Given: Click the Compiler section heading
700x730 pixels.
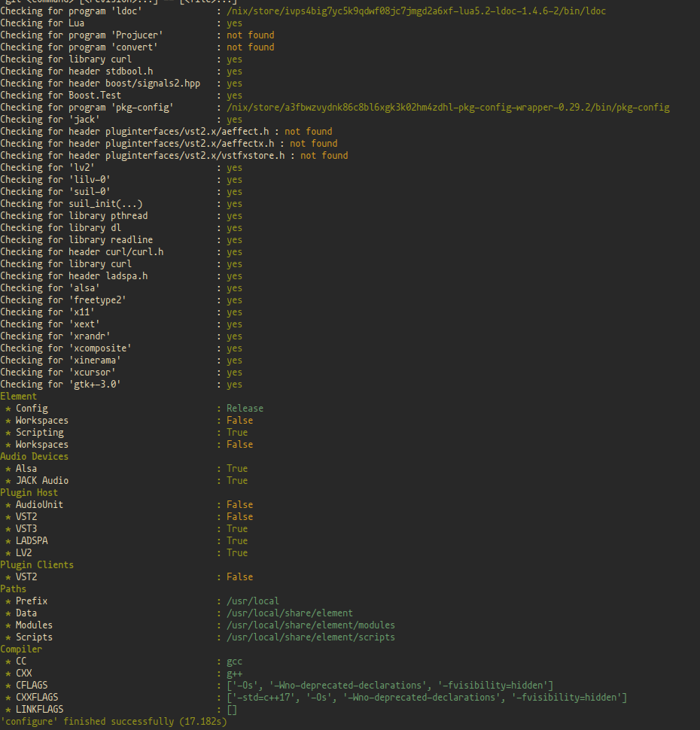Looking at the screenshot, I should (21, 649).
